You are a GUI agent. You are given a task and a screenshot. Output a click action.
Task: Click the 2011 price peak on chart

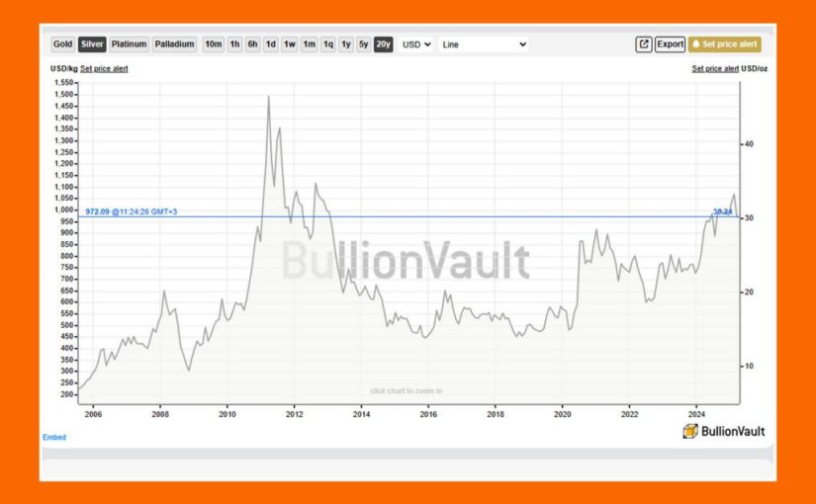(x=268, y=98)
